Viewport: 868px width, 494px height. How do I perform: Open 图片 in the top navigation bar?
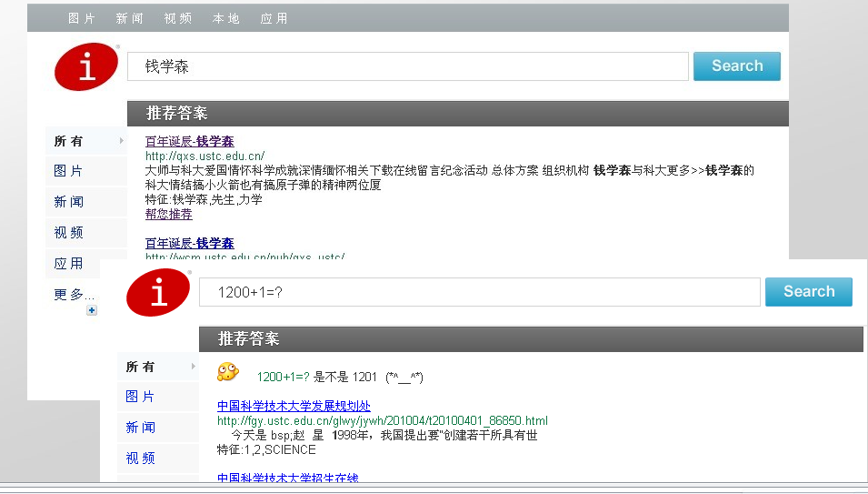[82, 18]
